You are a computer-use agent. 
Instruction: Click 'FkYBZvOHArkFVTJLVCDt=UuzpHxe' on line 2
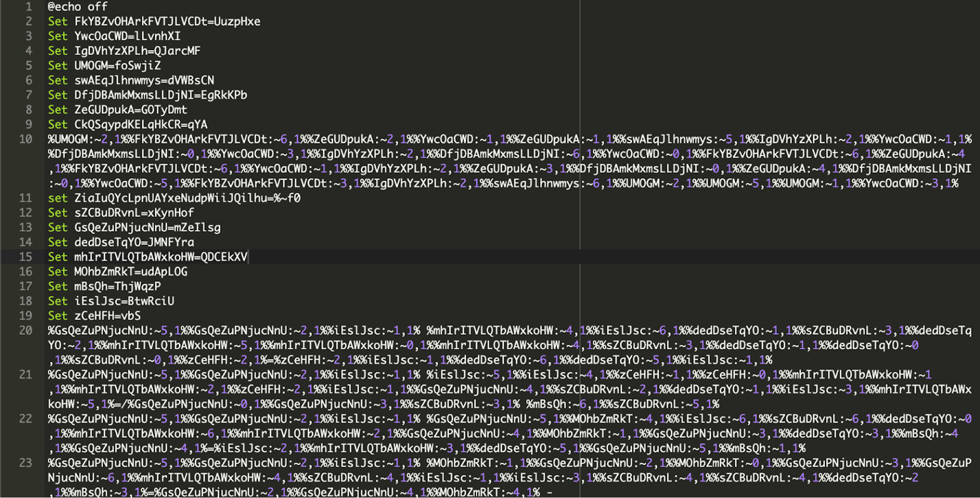(167, 22)
